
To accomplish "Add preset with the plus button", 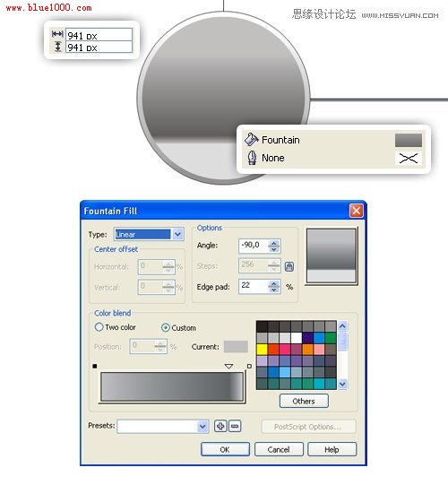I will pos(220,426).
